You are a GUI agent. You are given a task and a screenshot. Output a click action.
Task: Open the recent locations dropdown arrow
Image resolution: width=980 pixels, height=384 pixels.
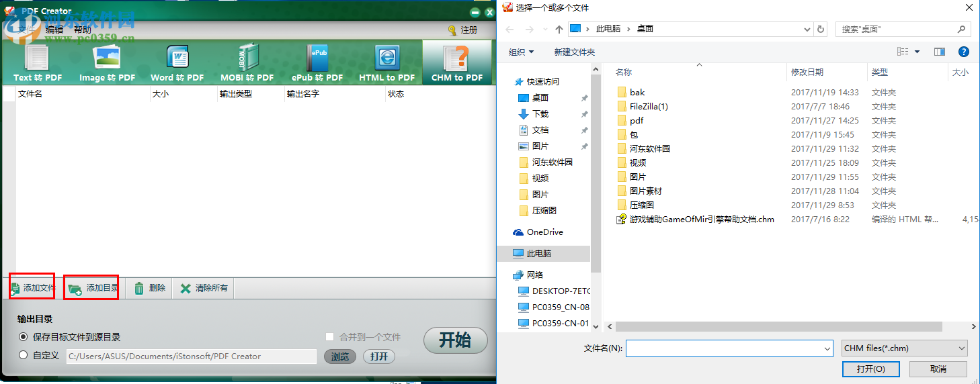click(544, 29)
